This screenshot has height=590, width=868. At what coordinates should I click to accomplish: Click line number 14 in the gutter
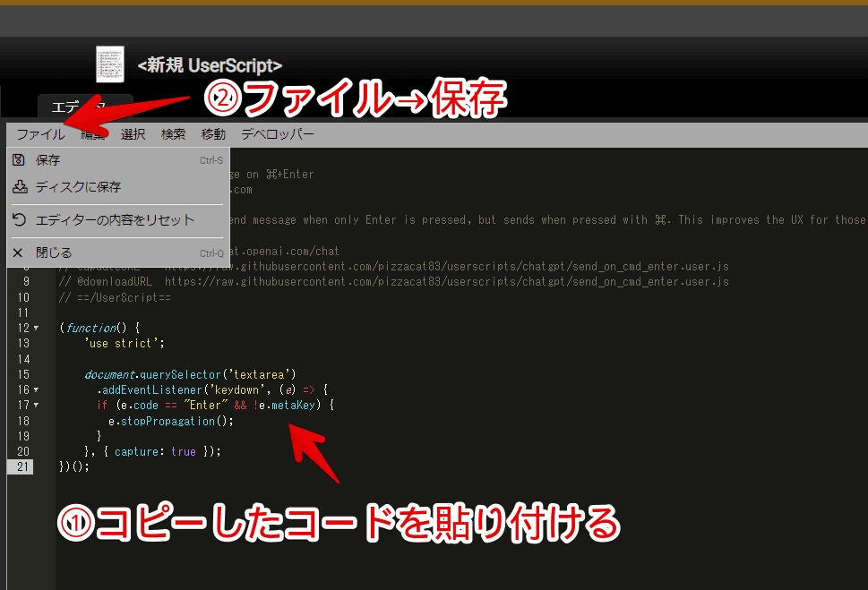pyautogui.click(x=22, y=359)
